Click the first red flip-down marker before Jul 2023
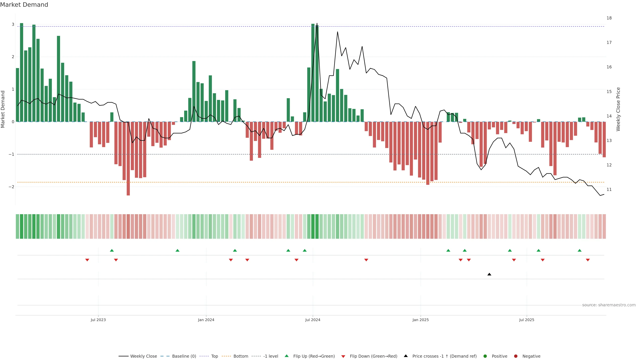The width and height of the screenshot is (644, 362). point(87,260)
